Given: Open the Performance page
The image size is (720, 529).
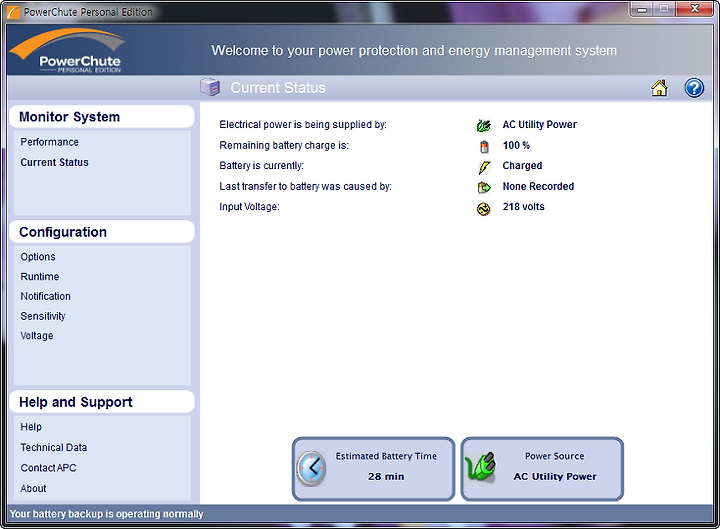Looking at the screenshot, I should click(49, 142).
